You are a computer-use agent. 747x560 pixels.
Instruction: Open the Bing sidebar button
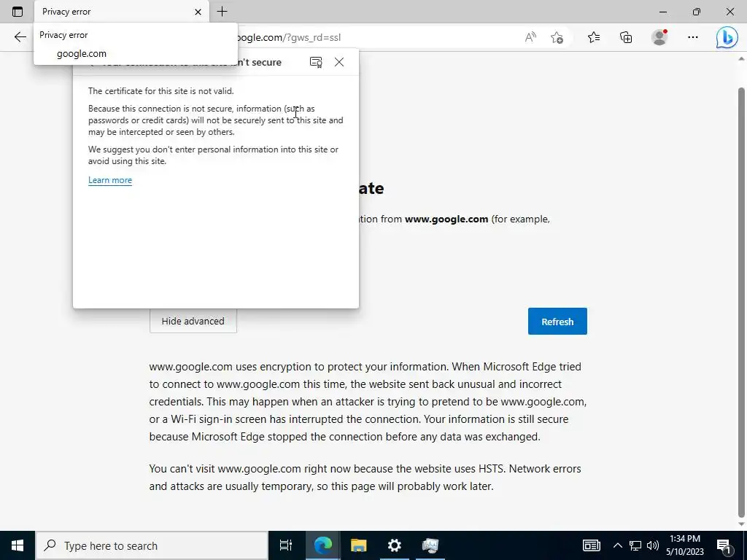(x=727, y=37)
